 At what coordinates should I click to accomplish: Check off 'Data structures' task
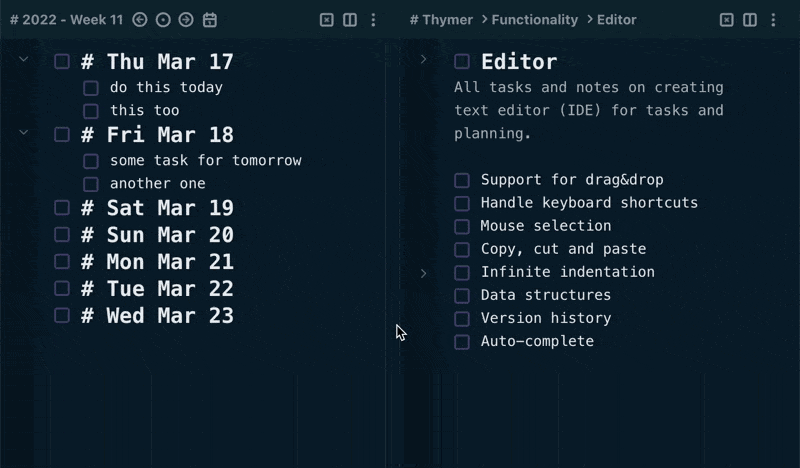click(462, 295)
